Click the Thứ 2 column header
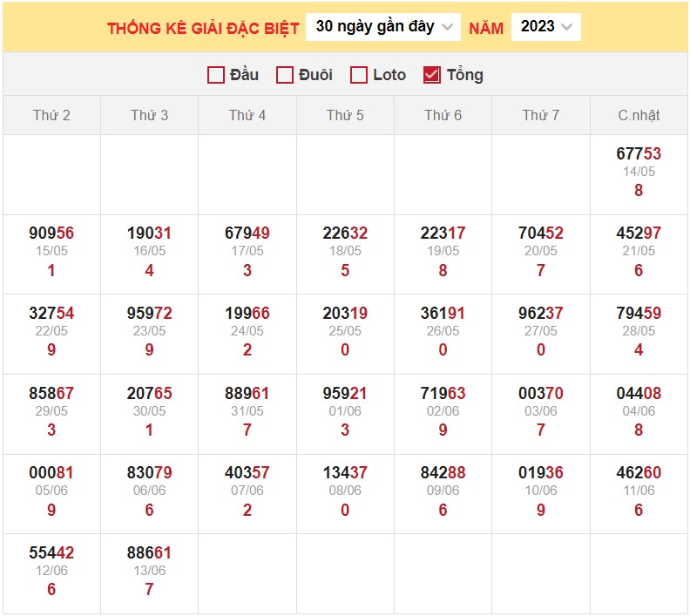 (x=51, y=115)
